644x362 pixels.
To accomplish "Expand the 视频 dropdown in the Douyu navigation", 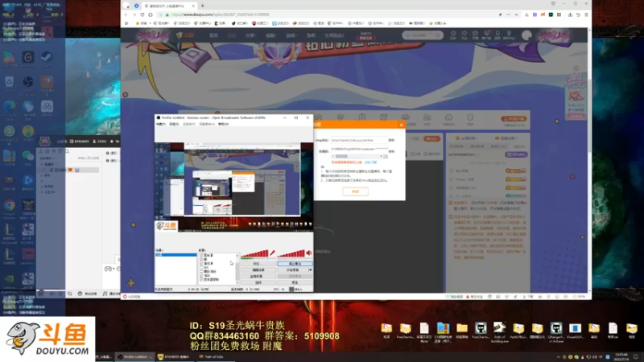I will (270, 35).
